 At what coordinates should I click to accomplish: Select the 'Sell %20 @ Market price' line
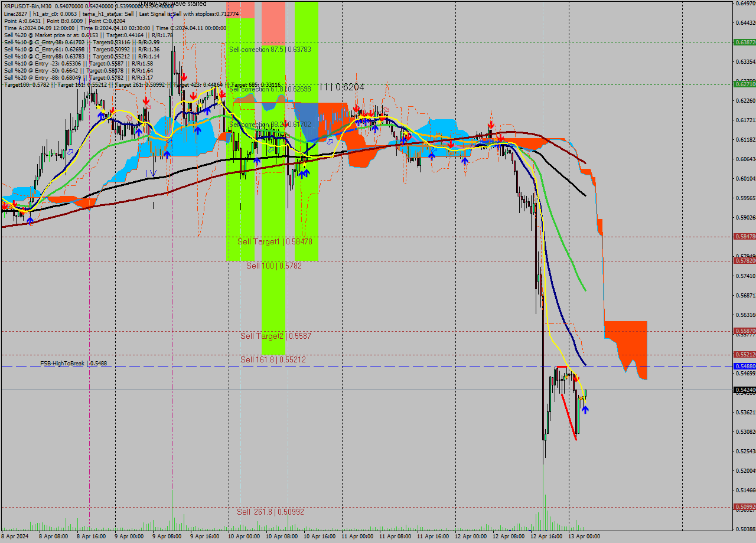pos(88,35)
